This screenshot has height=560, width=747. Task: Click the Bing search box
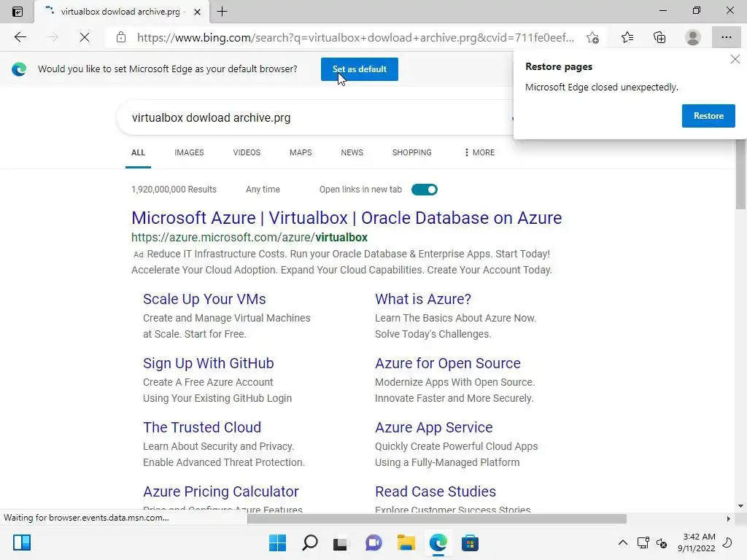pos(314,117)
